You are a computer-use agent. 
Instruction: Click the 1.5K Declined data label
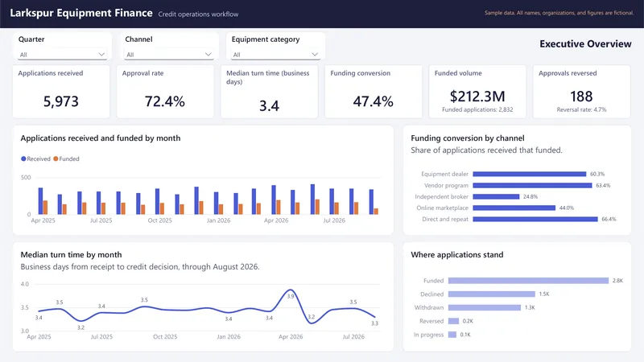point(544,294)
